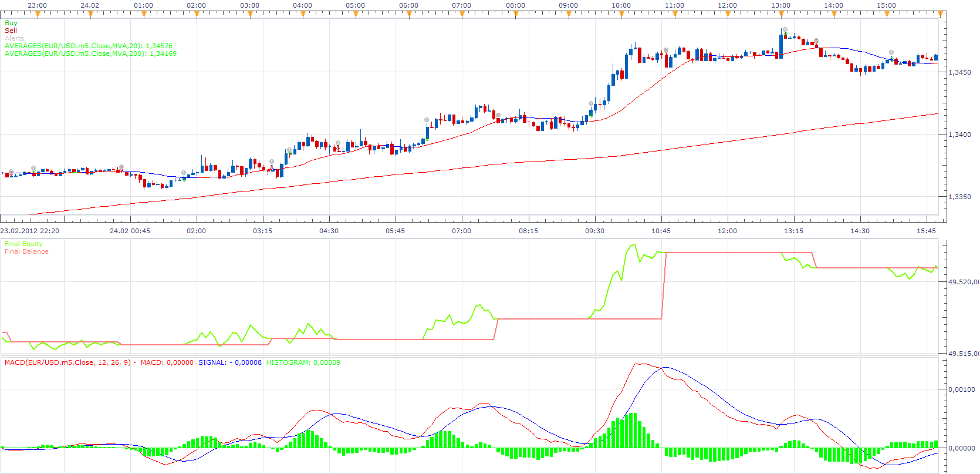Choose the orange marker at 08:00
Image resolution: width=980 pixels, height=474 pixels.
(x=515, y=15)
